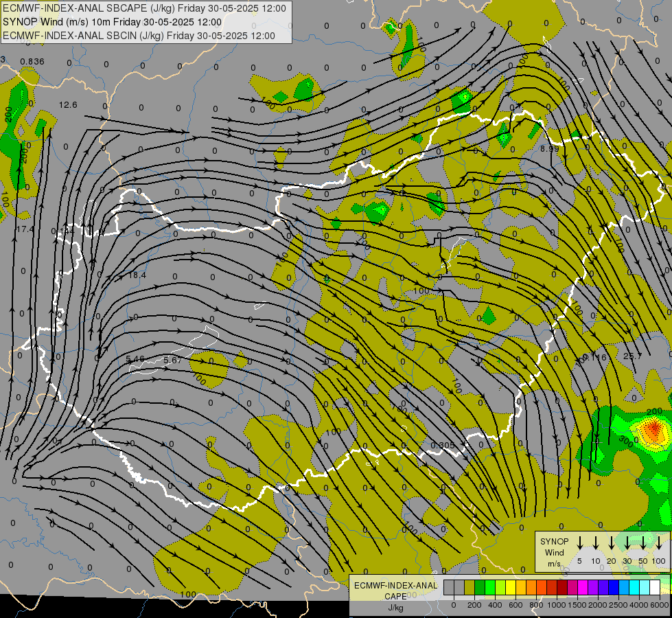This screenshot has height=618, width=672.
Task: Select the SBCAPE title line in header
Action: (x=144, y=8)
